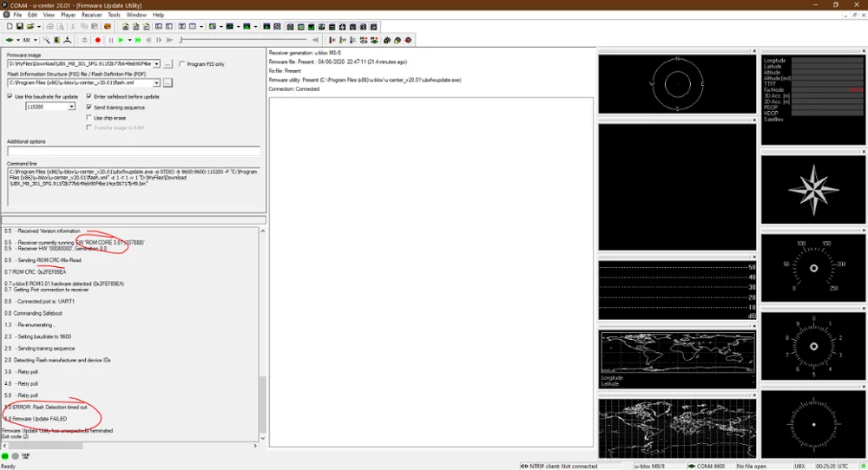The height and width of the screenshot is (470, 868).
Task: Open the File menu
Action: tap(17, 15)
